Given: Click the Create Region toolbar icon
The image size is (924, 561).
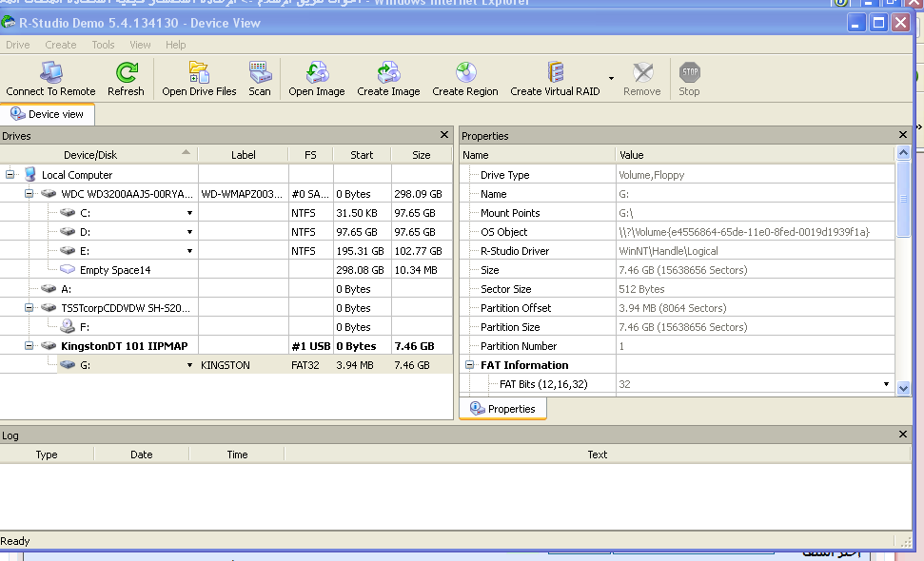Looking at the screenshot, I should pos(465,72).
